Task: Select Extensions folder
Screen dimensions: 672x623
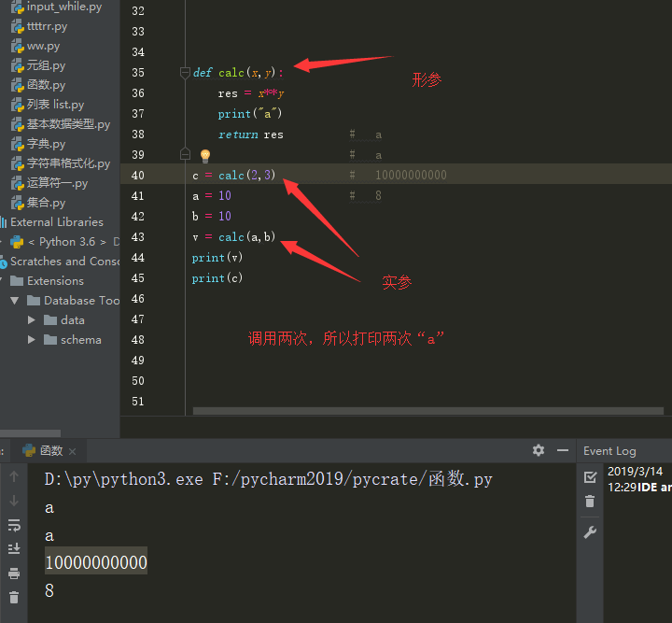Action: coord(56,281)
